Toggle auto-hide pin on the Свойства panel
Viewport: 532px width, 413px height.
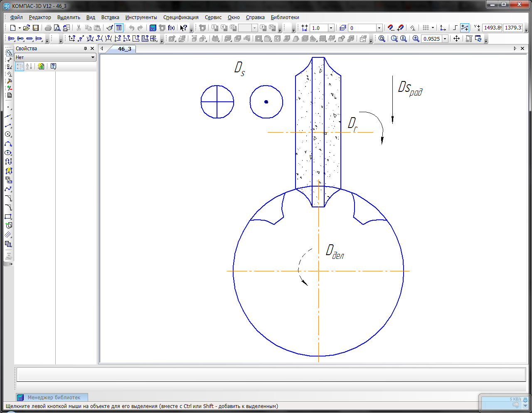85,49
